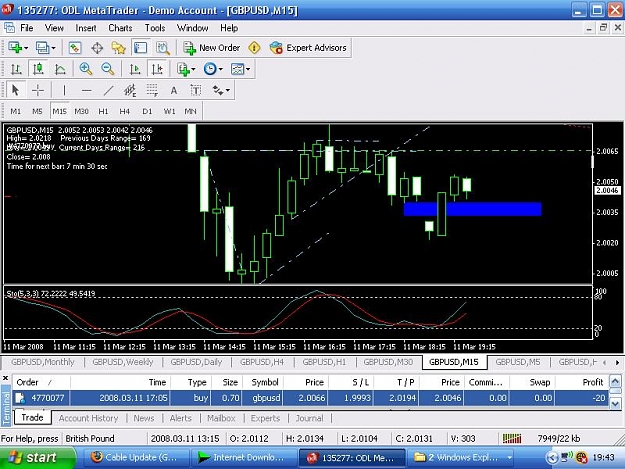
Task: Open Windows Explorer taskbar group
Action: pos(460,457)
